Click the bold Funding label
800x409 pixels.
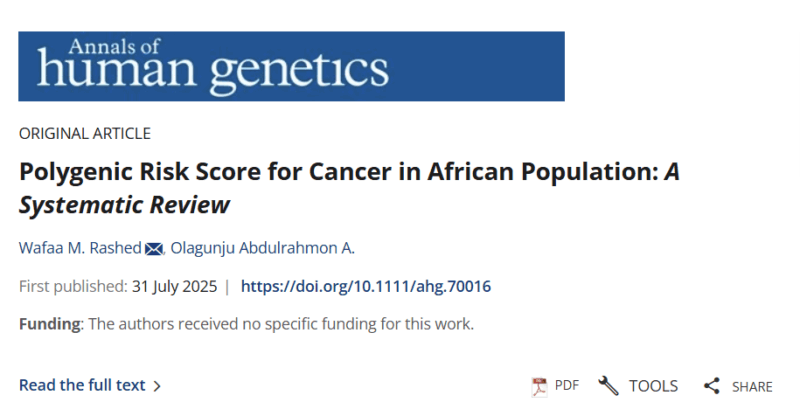pos(51,324)
